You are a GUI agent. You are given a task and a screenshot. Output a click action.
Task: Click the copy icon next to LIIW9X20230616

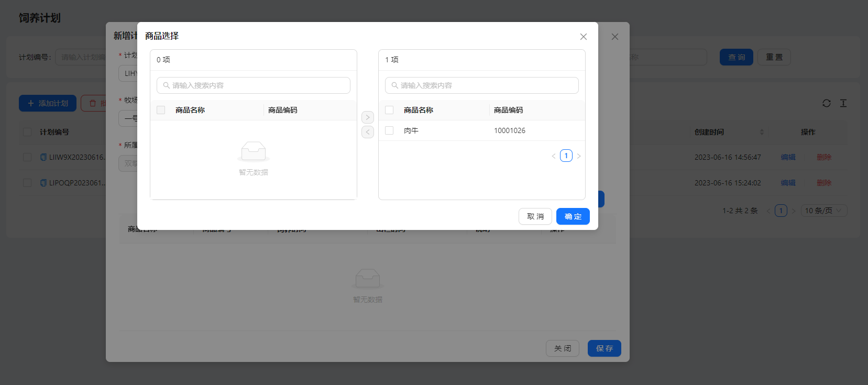click(43, 157)
